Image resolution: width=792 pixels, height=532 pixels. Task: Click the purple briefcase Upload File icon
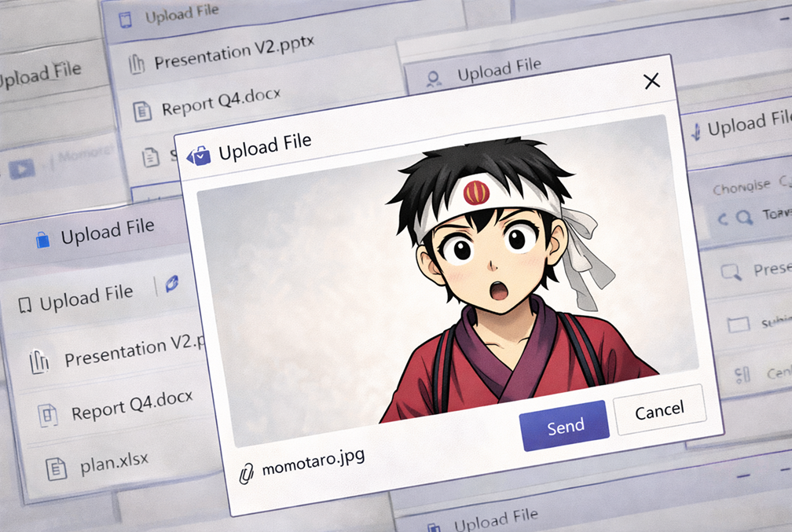198,156
